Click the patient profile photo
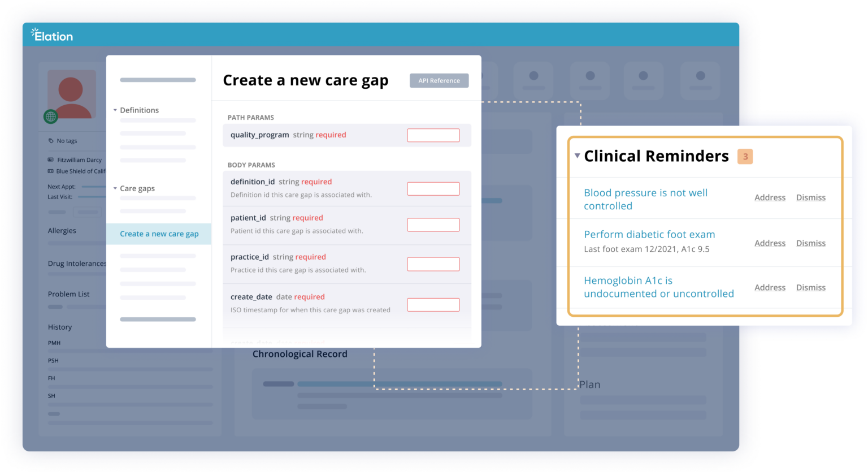Screen dimensions: 868x474 pos(72,94)
